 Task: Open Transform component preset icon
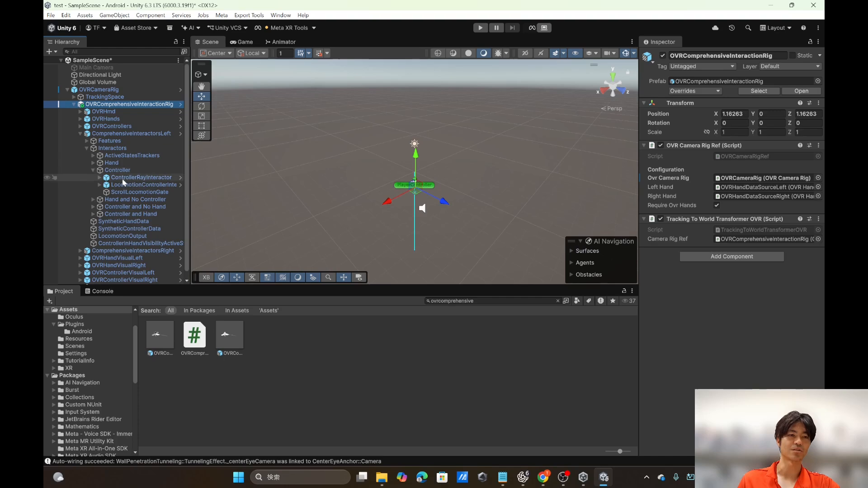(x=809, y=103)
